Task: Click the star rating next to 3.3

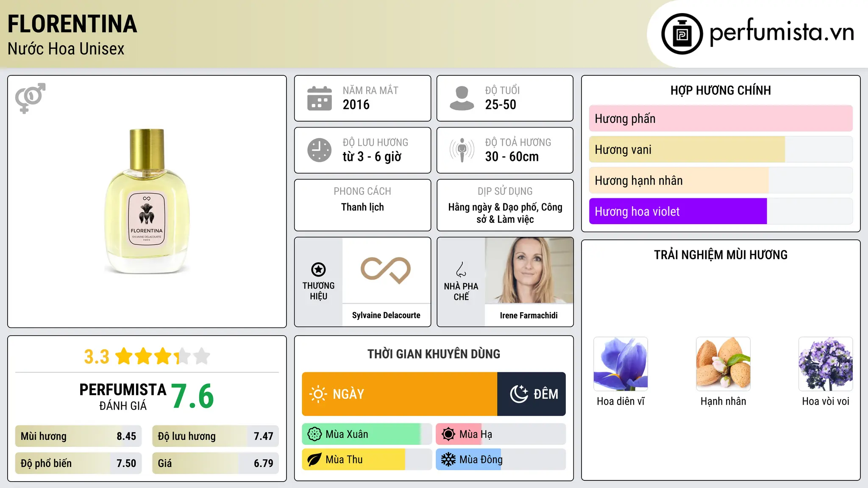Action: tap(163, 356)
